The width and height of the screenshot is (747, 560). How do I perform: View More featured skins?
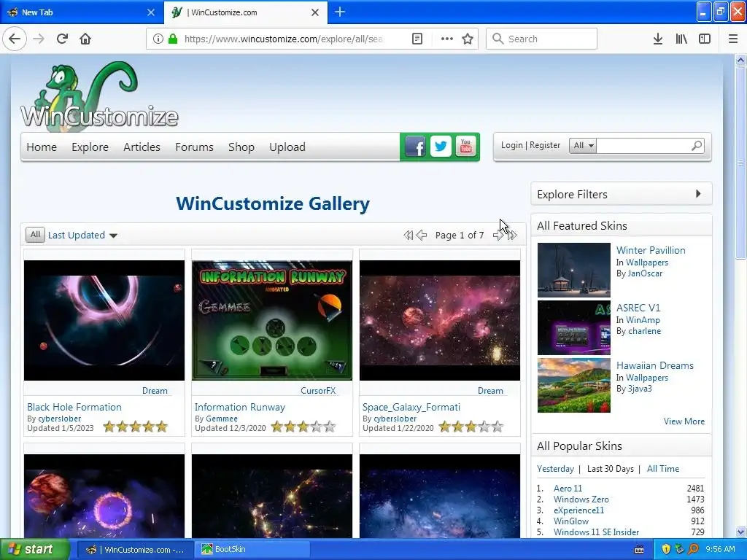pos(684,421)
